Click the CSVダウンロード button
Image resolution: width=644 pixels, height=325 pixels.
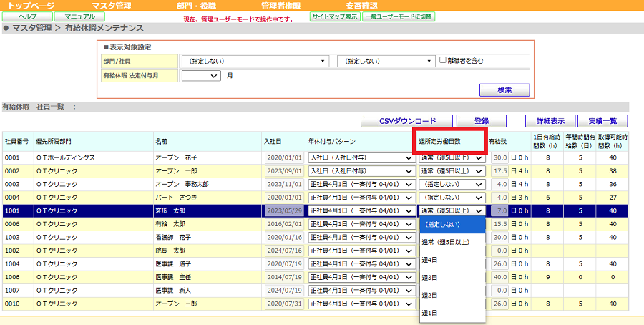click(x=406, y=121)
